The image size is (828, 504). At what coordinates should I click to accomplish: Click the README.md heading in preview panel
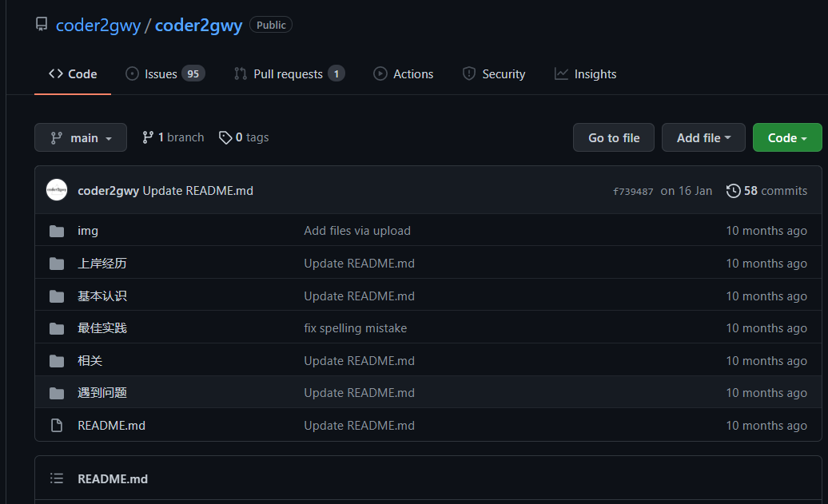[x=113, y=478]
